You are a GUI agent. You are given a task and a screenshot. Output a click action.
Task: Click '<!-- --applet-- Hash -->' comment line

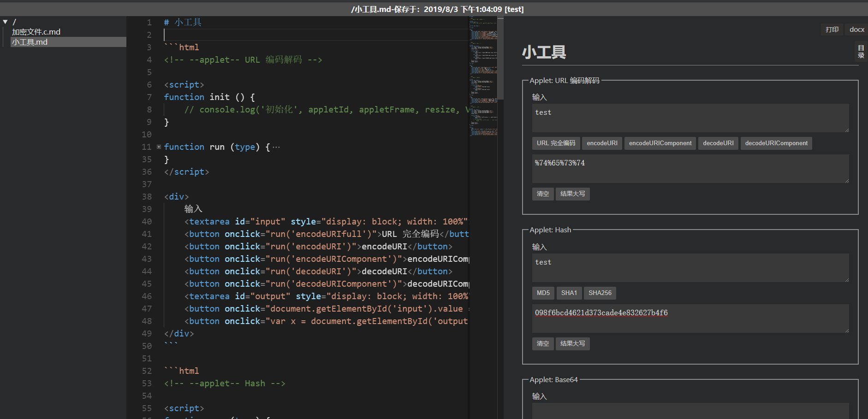[225, 383]
